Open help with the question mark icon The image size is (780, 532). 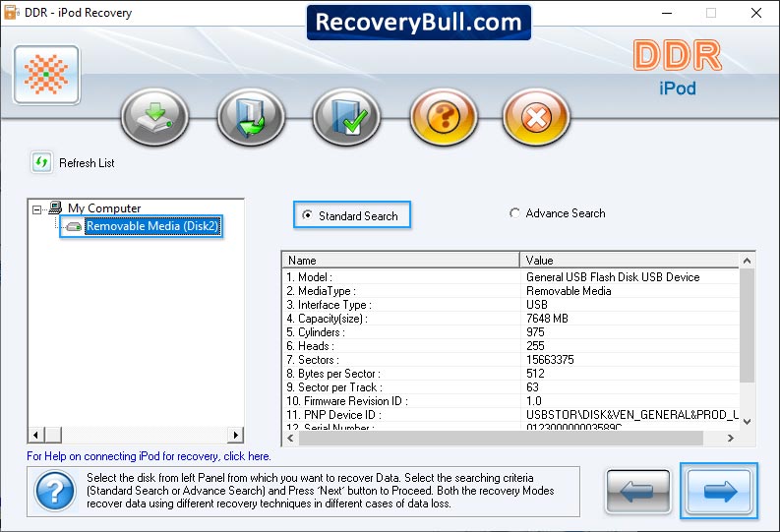(x=443, y=119)
